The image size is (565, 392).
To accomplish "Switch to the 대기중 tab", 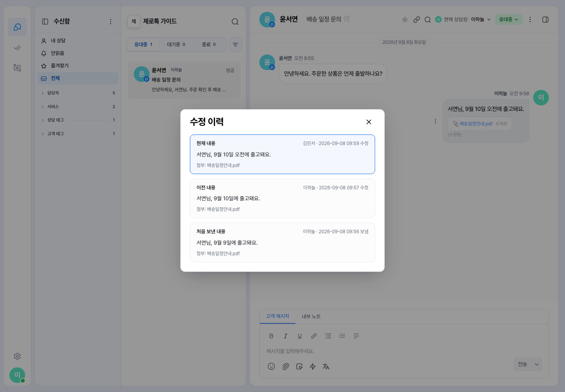I will pyautogui.click(x=176, y=45).
